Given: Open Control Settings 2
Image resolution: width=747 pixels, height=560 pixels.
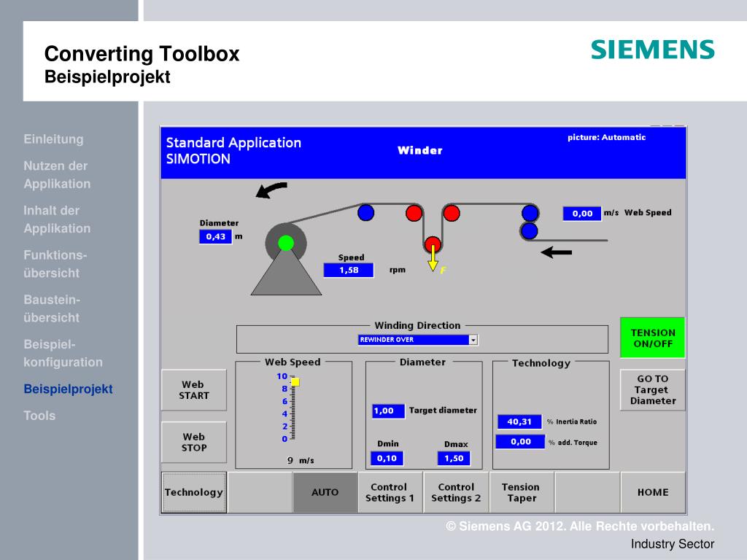Looking at the screenshot, I should click(456, 492).
